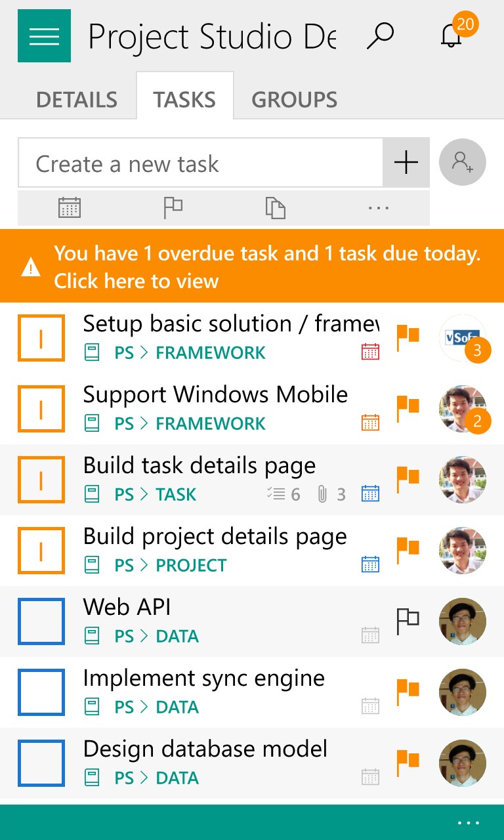Open the hamburger navigation menu
Screen dimensions: 504x840
point(44,36)
